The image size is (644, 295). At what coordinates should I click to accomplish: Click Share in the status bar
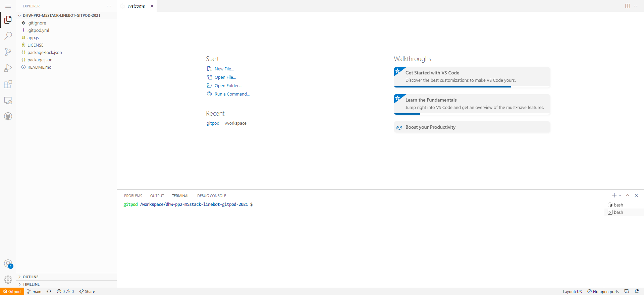(x=87, y=291)
